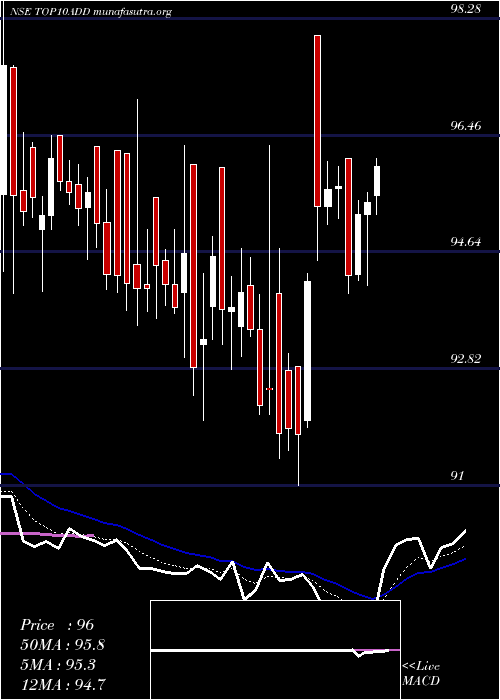
Task: Click the thick white moving average line end
Action: (465, 531)
